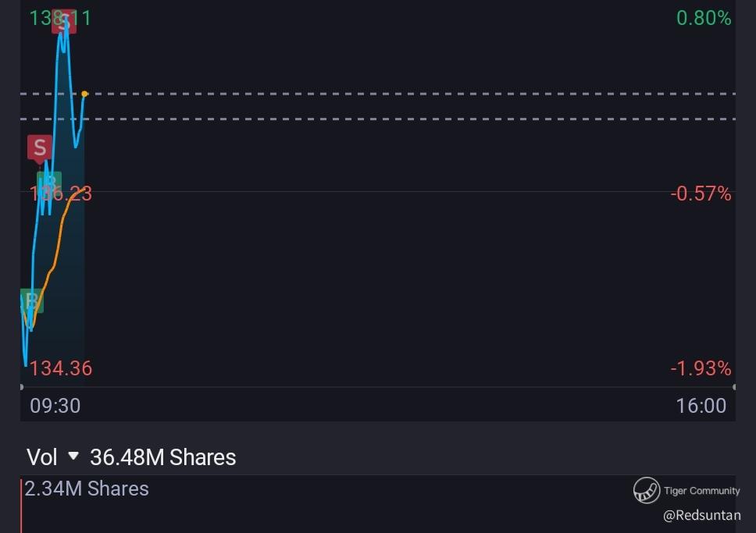The height and width of the screenshot is (533, 756).
Task: Click the @Redsuntan username
Action: (x=701, y=516)
